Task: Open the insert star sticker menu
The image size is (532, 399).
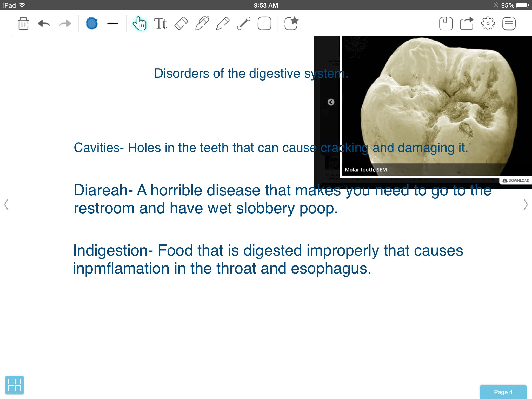Action: pyautogui.click(x=291, y=24)
